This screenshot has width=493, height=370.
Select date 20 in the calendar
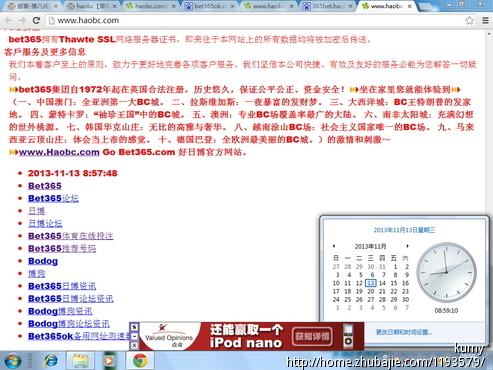point(370,291)
